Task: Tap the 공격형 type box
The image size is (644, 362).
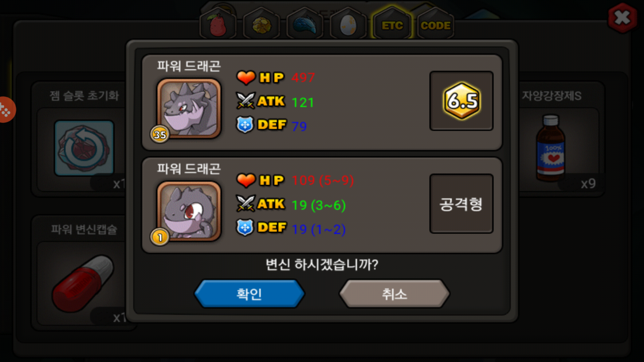Action: point(461,203)
